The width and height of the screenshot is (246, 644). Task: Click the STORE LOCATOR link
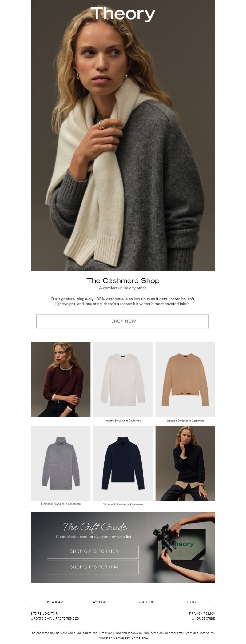click(x=44, y=614)
